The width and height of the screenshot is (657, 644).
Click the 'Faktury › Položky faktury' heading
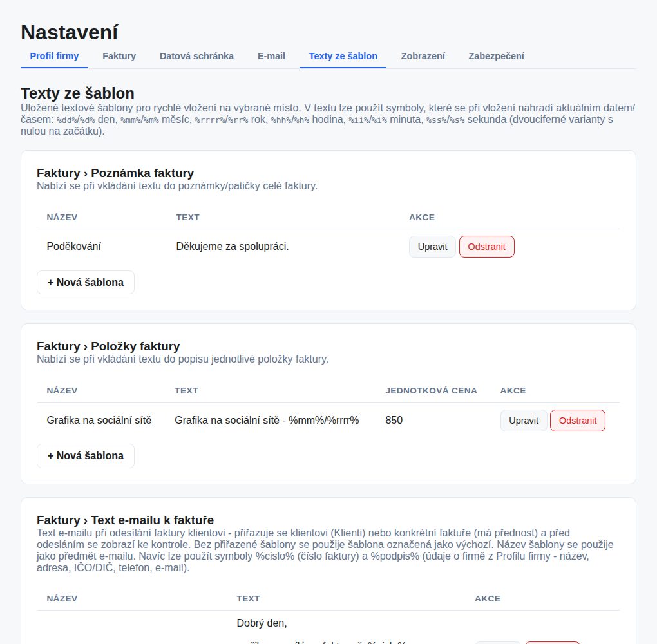point(108,346)
